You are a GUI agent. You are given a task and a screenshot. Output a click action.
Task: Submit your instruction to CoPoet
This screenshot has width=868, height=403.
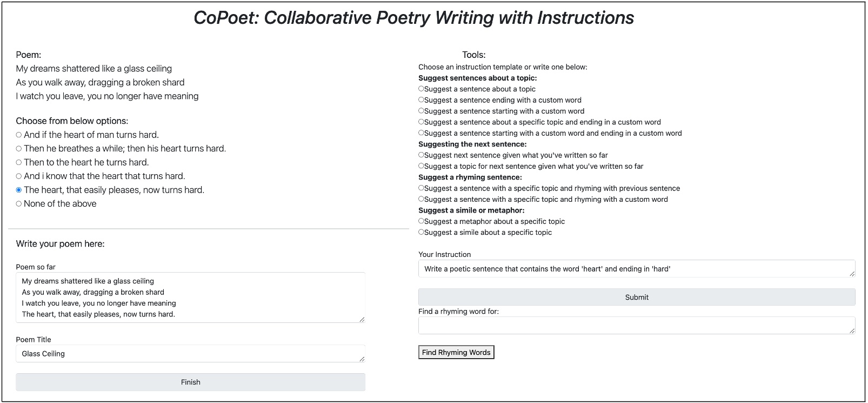pyautogui.click(x=637, y=297)
